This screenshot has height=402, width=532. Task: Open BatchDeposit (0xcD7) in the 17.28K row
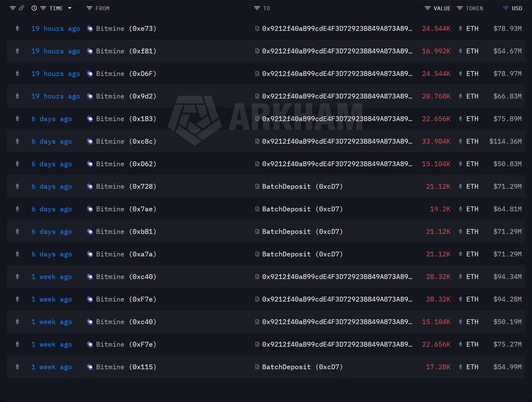[302, 367]
